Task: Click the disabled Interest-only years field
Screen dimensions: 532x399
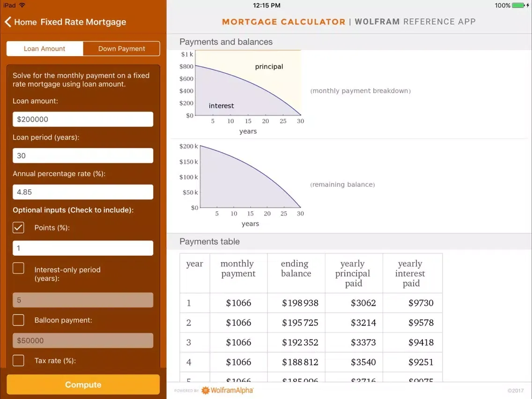Action: [83, 300]
